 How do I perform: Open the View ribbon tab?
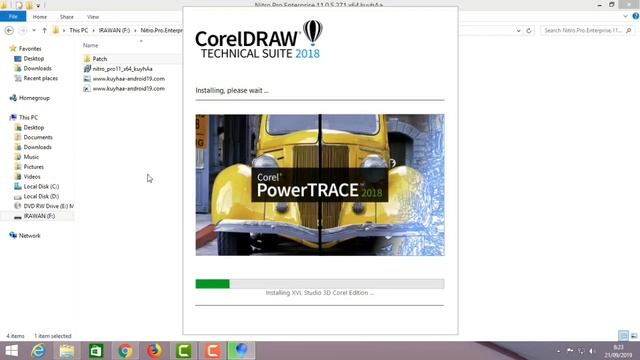pyautogui.click(x=93, y=17)
